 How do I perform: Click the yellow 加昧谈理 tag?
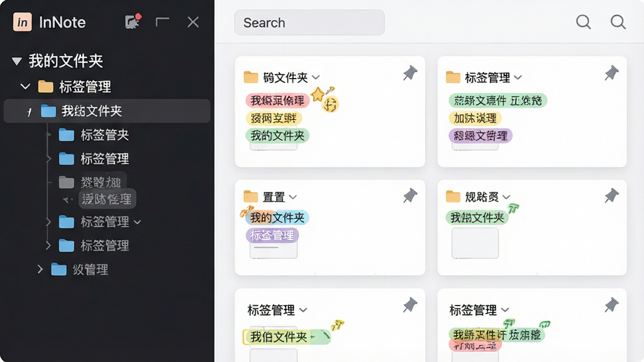click(x=475, y=118)
